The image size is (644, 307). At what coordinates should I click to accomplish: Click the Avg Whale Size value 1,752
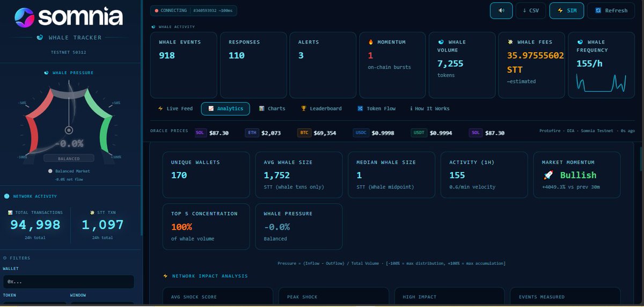[276, 175]
